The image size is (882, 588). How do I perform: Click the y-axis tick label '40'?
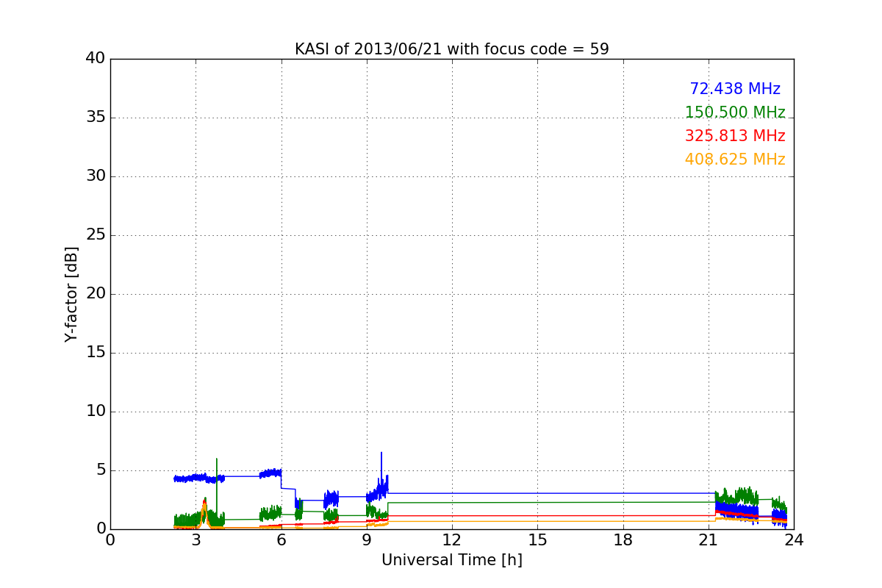coord(96,59)
